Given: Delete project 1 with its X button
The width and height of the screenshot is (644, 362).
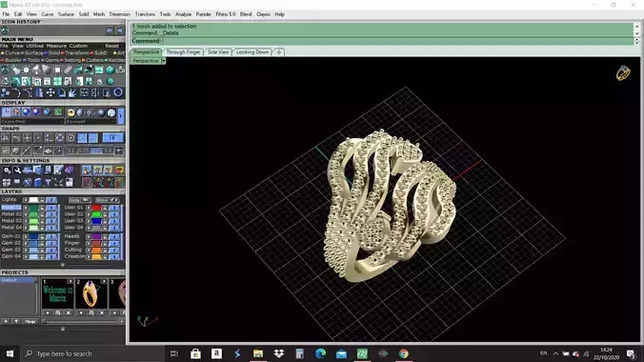Looking at the screenshot, I should coord(69,312).
